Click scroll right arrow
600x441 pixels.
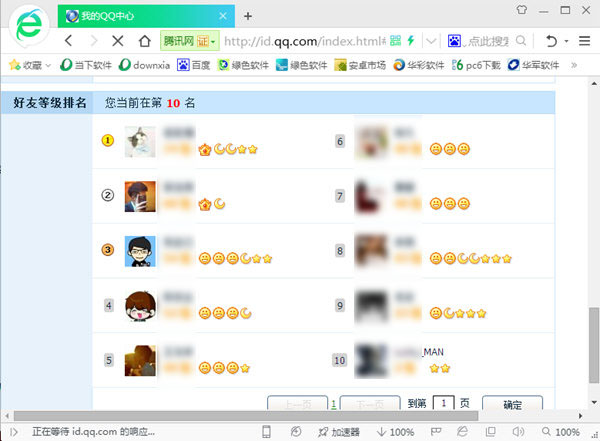pyautogui.click(x=580, y=416)
